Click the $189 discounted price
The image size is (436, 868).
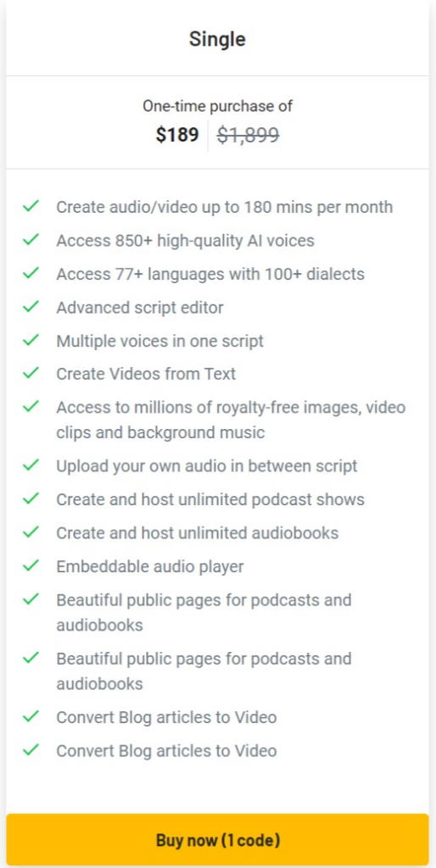point(177,135)
